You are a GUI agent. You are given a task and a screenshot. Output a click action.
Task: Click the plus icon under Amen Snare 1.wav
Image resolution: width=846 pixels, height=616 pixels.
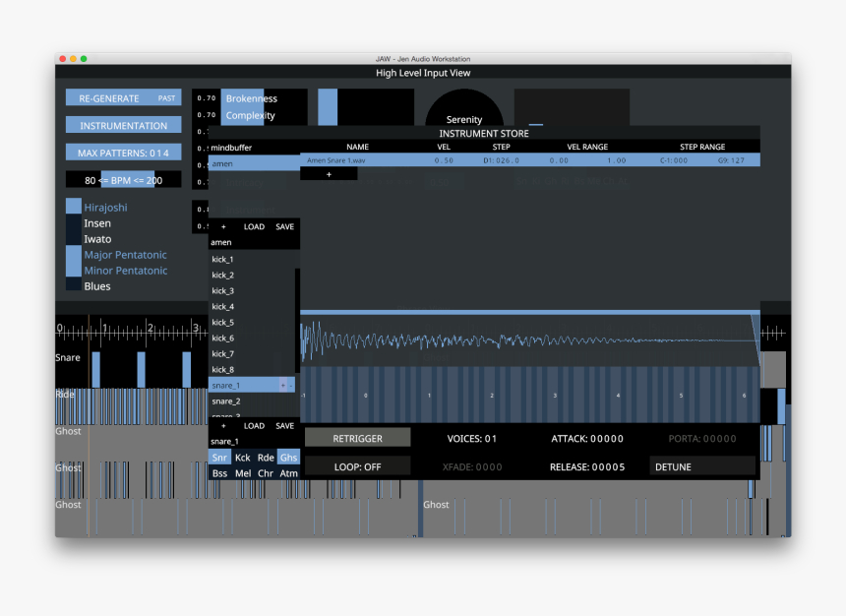coord(329,174)
